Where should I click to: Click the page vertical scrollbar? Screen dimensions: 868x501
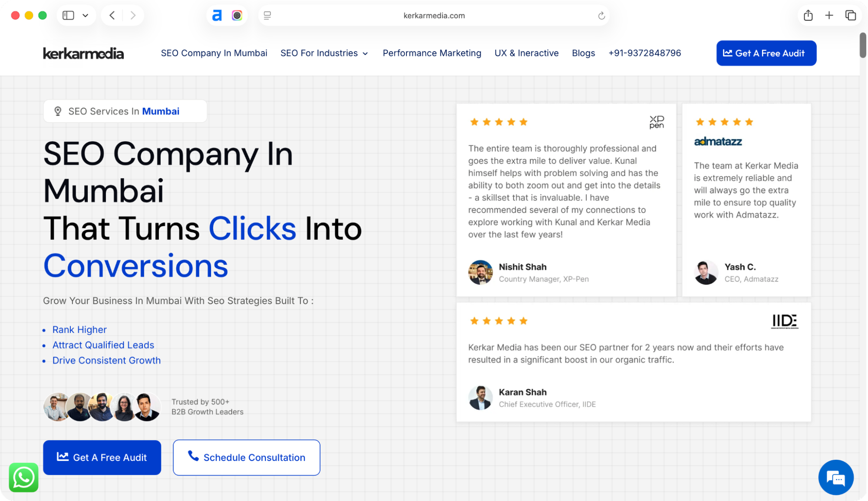click(863, 45)
